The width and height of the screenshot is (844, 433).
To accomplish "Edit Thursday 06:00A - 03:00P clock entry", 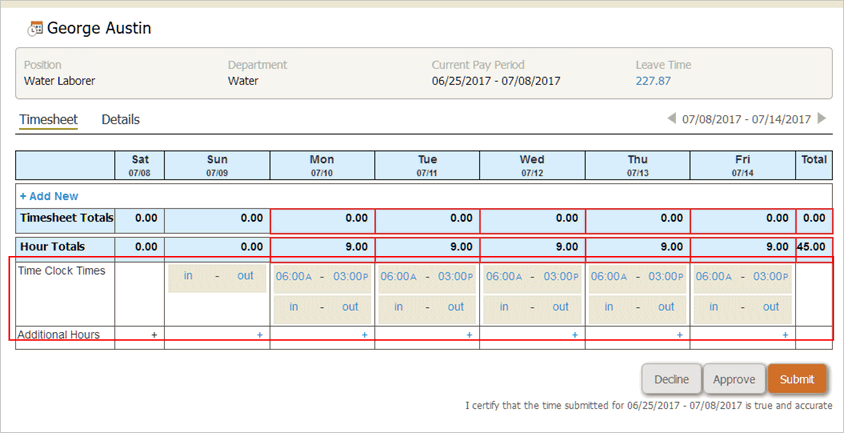I will click(637, 278).
